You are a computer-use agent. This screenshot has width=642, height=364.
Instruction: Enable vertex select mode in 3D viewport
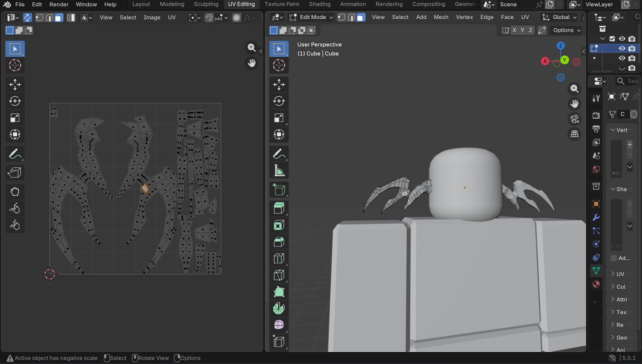[342, 17]
